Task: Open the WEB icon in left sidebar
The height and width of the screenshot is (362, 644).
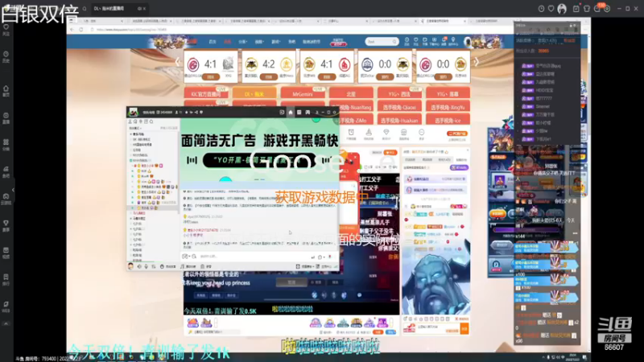Action: [x=6, y=306]
